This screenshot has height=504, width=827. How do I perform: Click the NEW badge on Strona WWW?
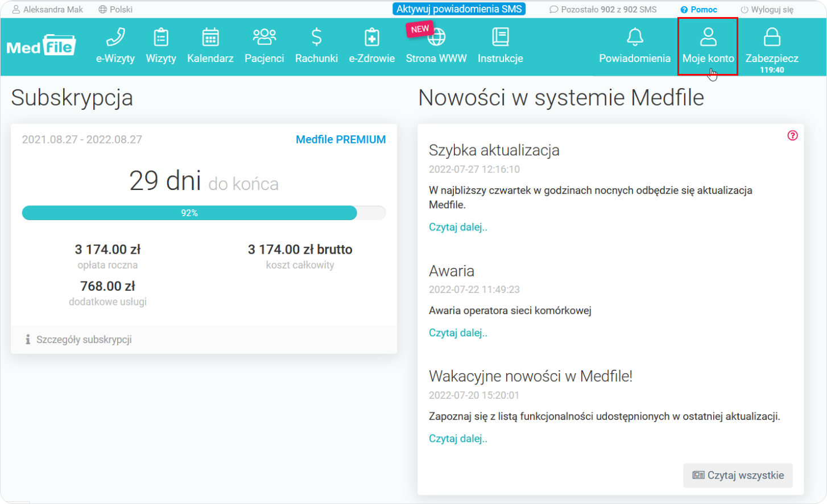[420, 29]
